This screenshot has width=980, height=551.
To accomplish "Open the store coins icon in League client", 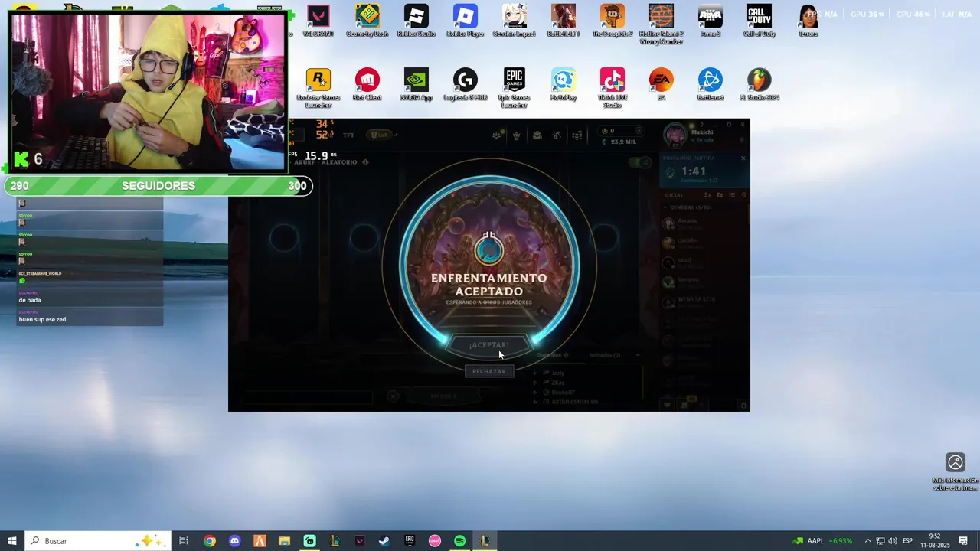I will 577,135.
